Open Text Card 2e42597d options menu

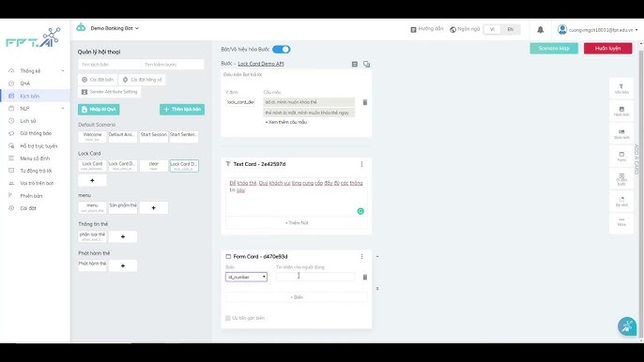point(361,164)
